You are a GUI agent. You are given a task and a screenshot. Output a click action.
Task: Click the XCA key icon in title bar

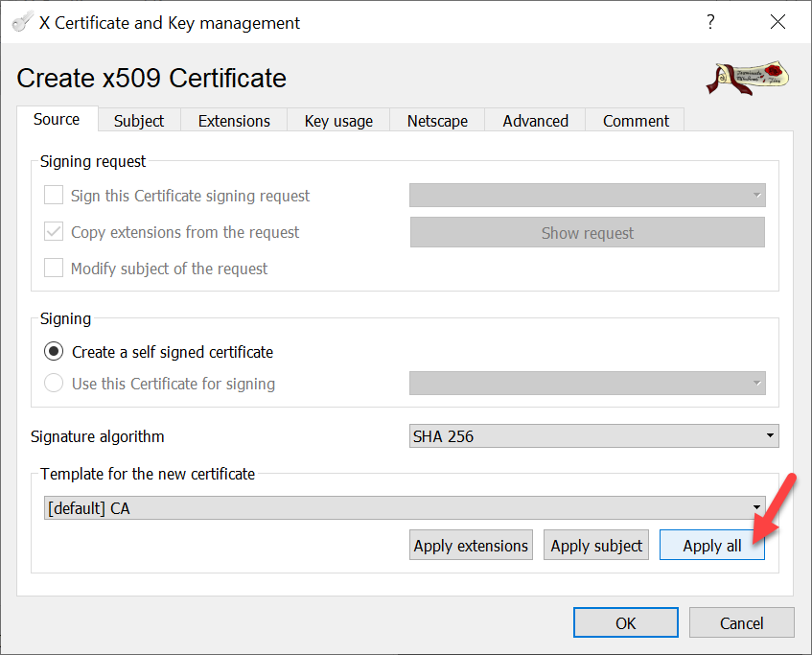click(x=22, y=22)
